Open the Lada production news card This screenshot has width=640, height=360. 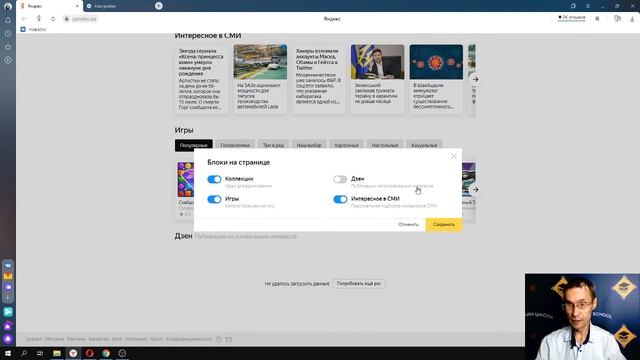coord(260,78)
